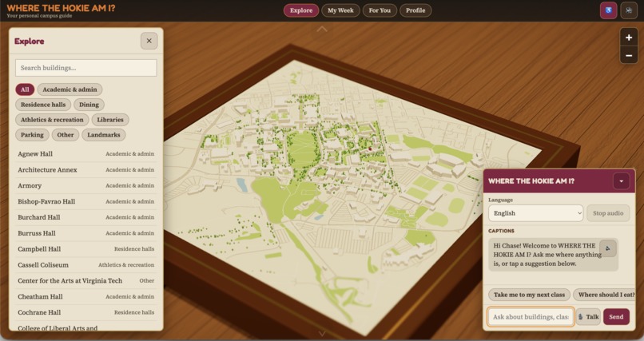Screen dimensions: 644x341
Task: Select Cochrane Hall in the list
Action: (x=85, y=313)
